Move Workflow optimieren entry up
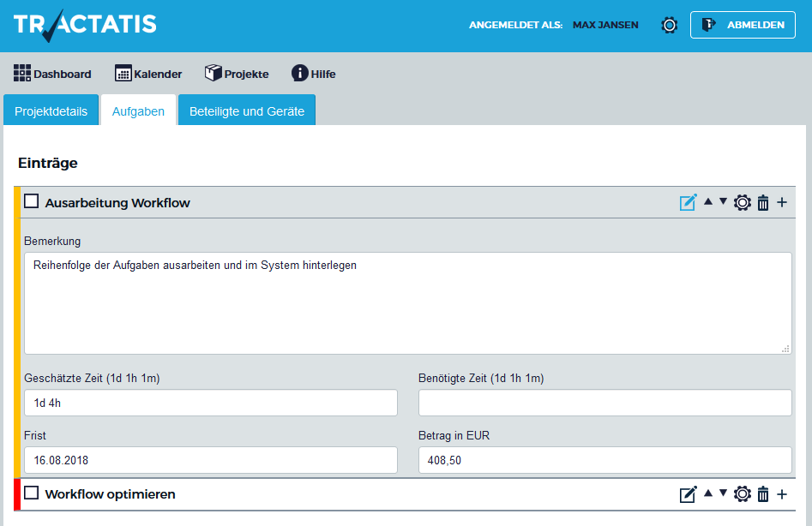The height and width of the screenshot is (526, 812). click(708, 493)
